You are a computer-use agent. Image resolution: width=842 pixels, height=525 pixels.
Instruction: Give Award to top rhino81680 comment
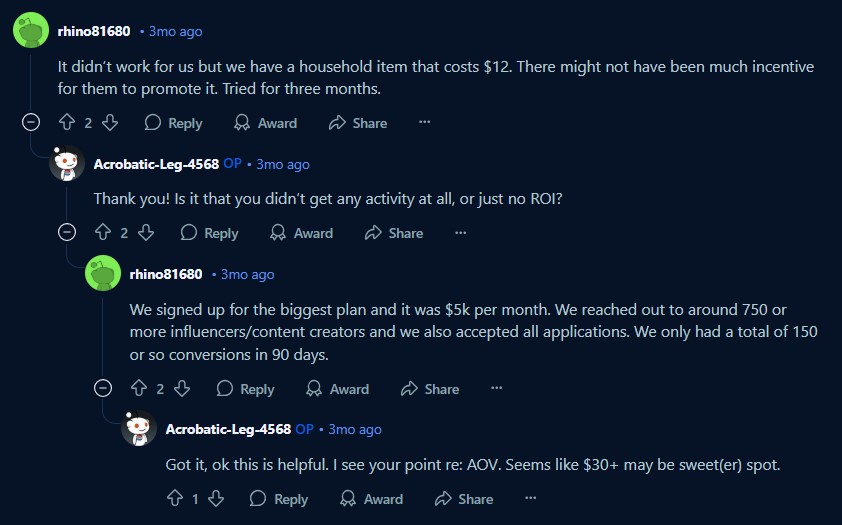[265, 123]
